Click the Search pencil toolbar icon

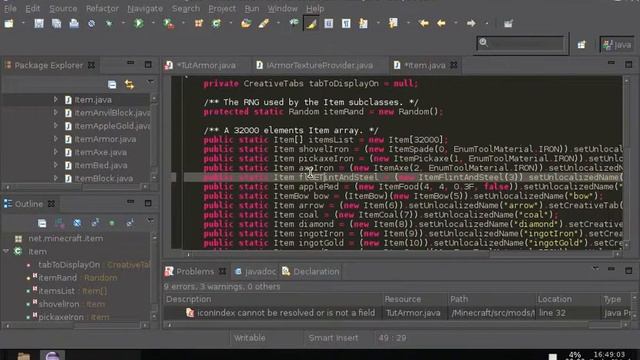tap(264, 23)
